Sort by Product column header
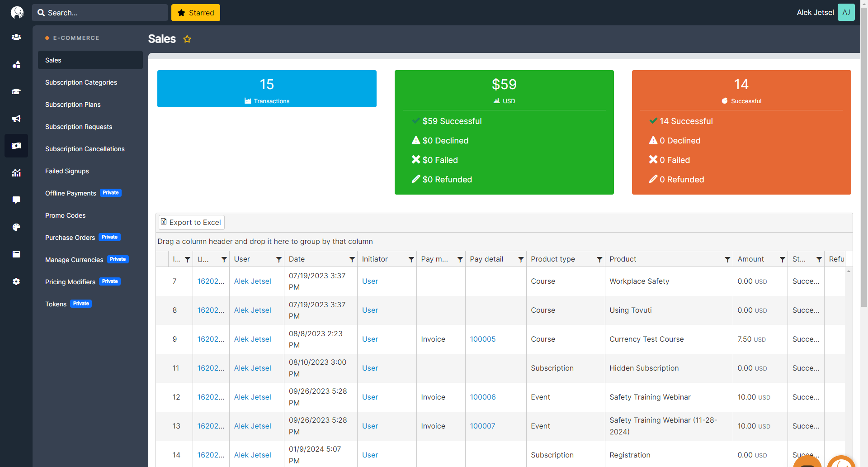Image resolution: width=868 pixels, height=467 pixels. tap(623, 259)
